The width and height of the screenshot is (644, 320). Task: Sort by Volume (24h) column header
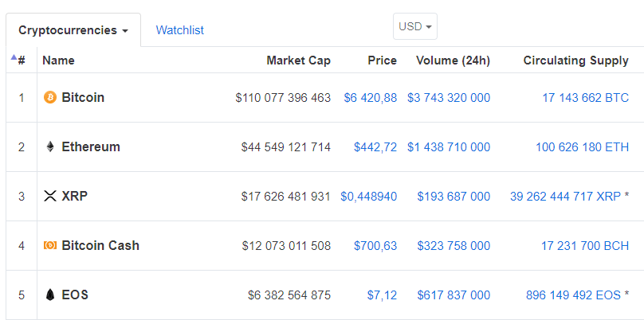(453, 60)
